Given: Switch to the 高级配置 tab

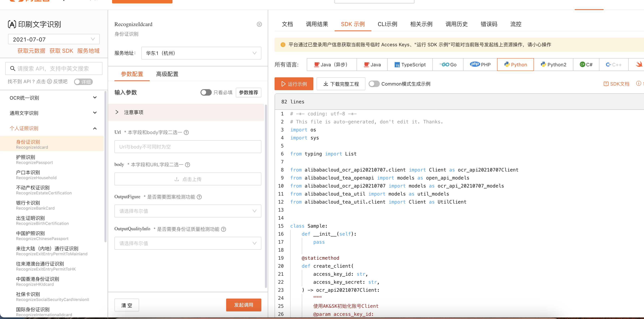Looking at the screenshot, I should (x=167, y=74).
